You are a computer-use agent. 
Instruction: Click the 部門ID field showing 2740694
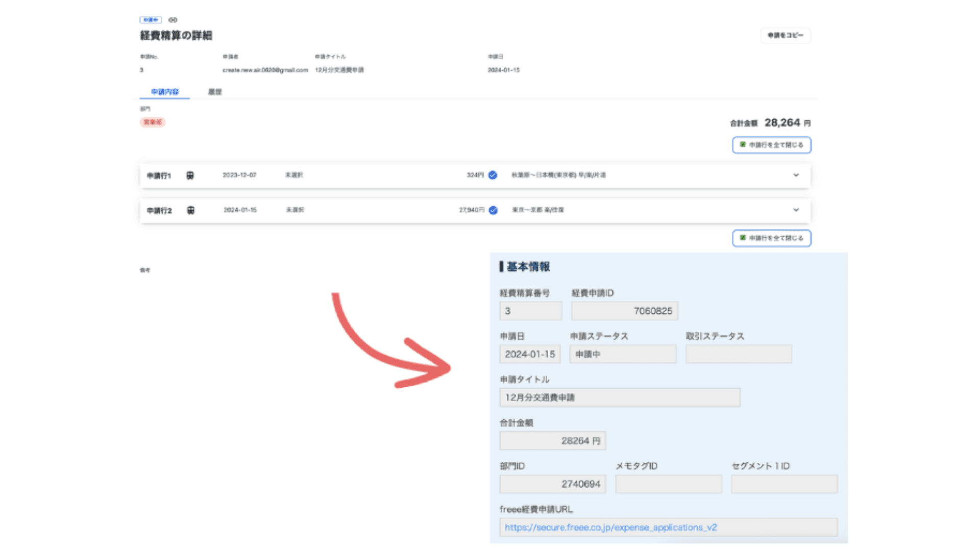[x=553, y=484]
